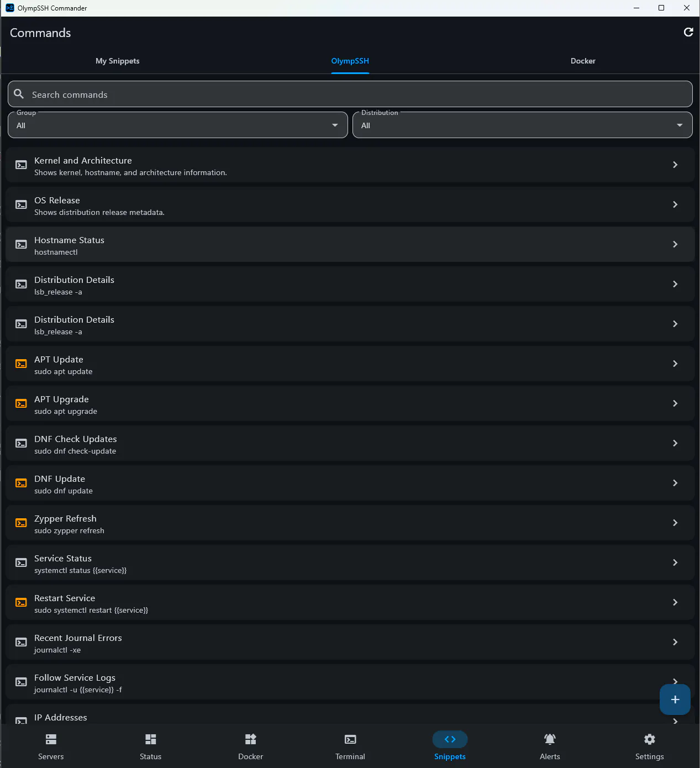Select 'journalctl -u {{service}} -f' text

[x=78, y=690]
